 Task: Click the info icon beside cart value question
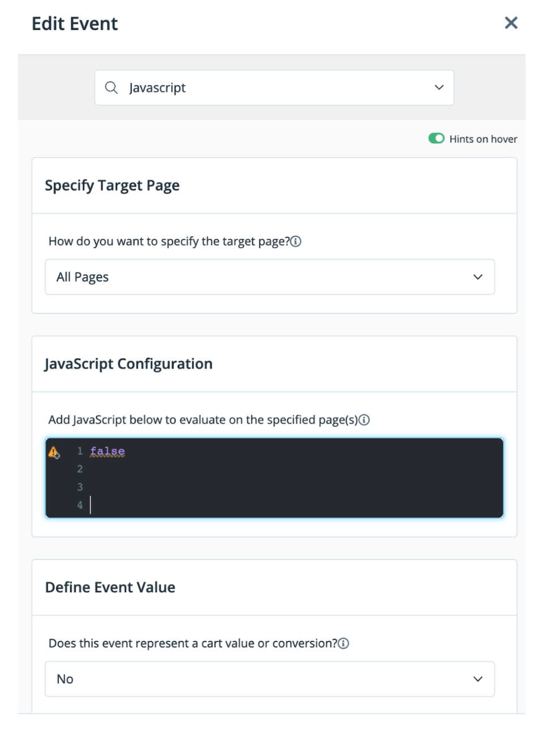tap(343, 643)
